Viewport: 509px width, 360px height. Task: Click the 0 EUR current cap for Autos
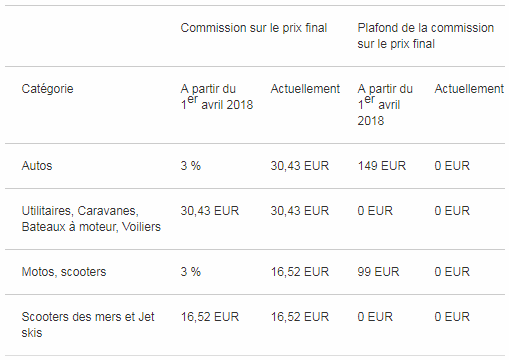pyautogui.click(x=452, y=166)
